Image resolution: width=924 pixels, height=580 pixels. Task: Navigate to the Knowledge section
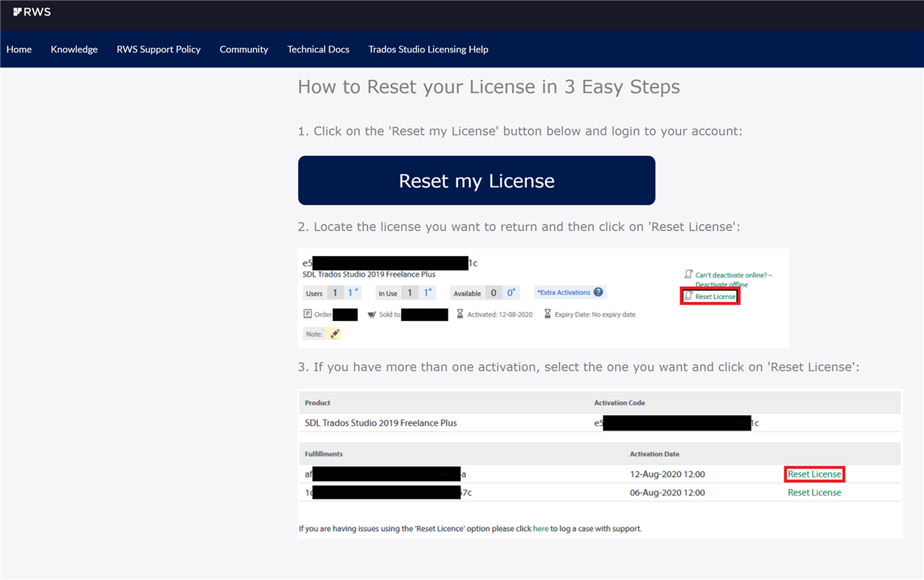pos(74,49)
